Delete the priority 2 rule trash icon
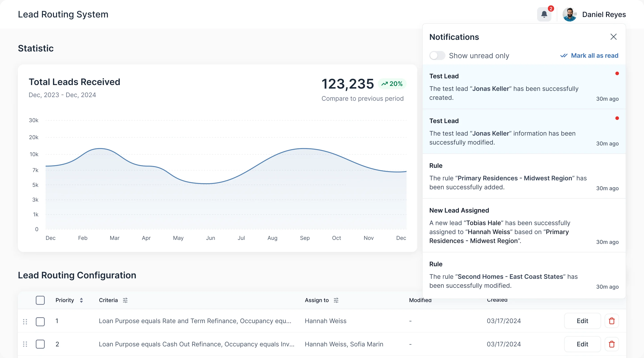 point(612,344)
